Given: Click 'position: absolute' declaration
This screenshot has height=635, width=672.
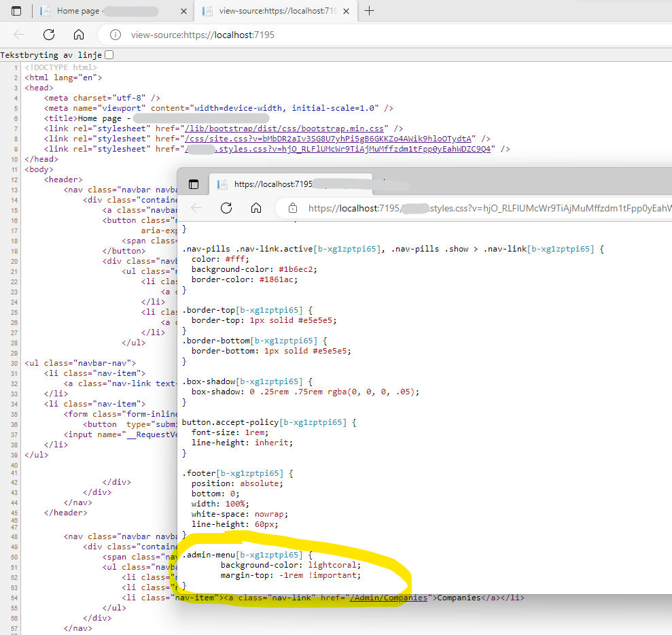Looking at the screenshot, I should click(x=237, y=483).
